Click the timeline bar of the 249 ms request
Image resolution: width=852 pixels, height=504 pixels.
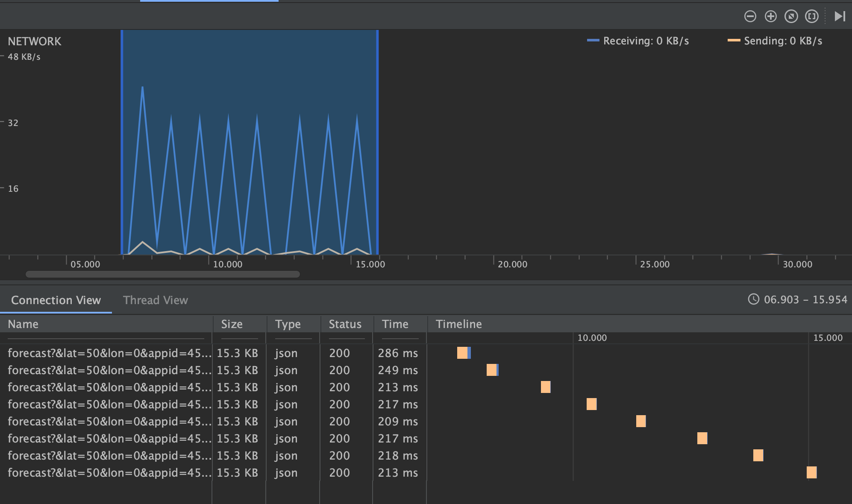click(x=492, y=370)
